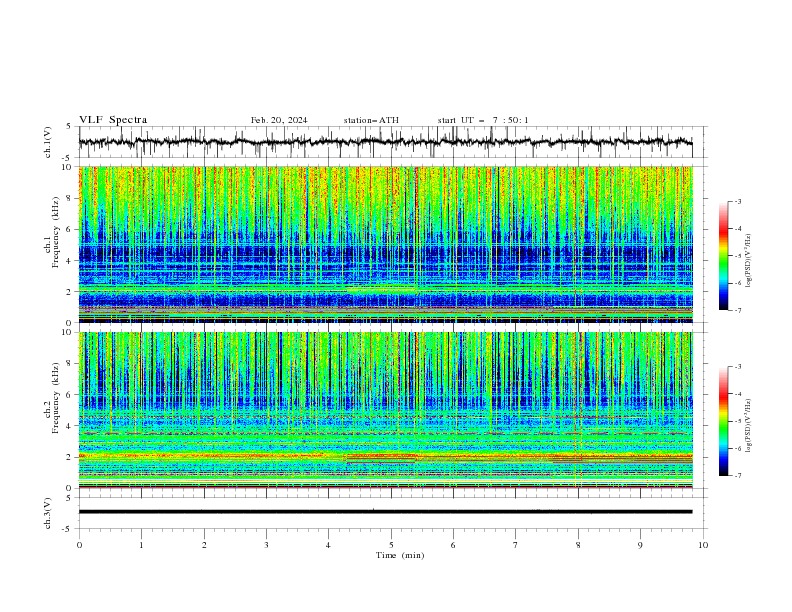Click the ch.1 spectrogram color scale bar
Image resolution: width=792 pixels, height=612 pixels.
point(723,256)
